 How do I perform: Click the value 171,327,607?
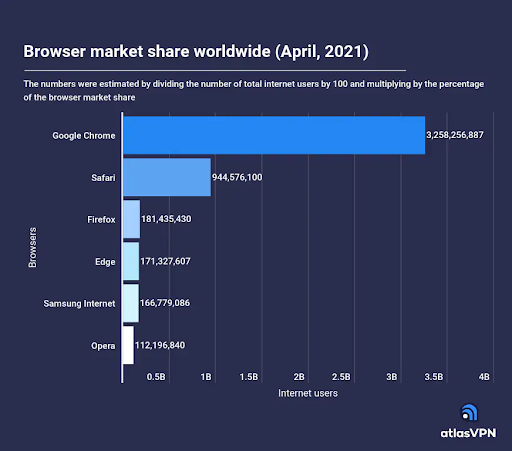165,261
